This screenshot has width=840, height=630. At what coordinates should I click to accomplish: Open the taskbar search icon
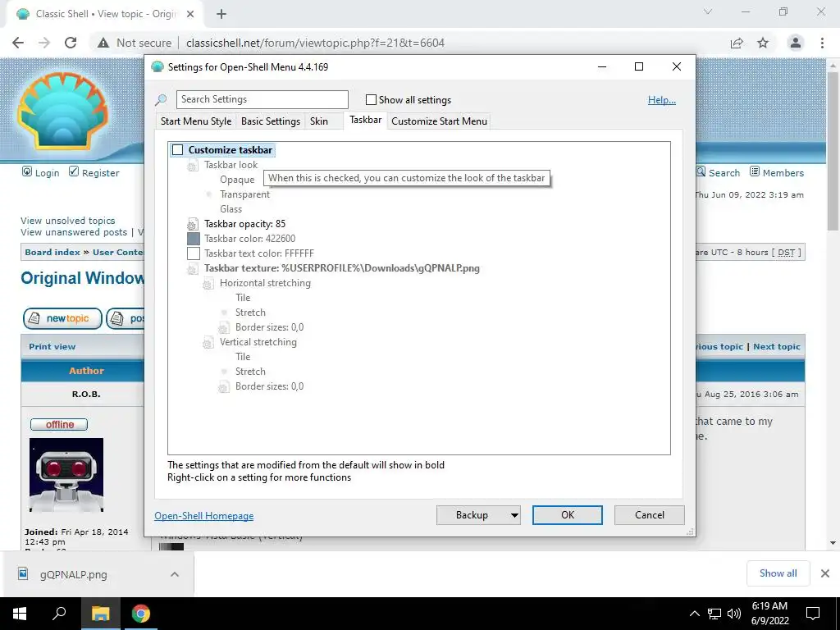pyautogui.click(x=59, y=614)
